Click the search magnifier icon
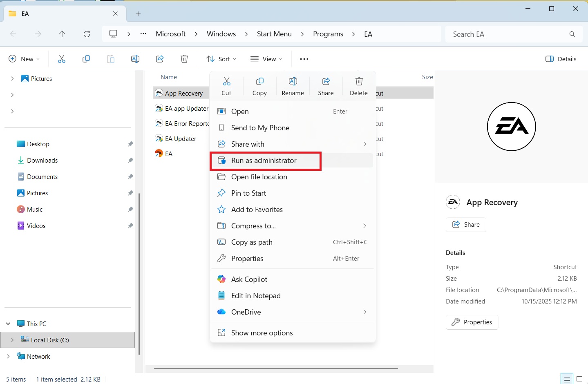 pyautogui.click(x=572, y=34)
